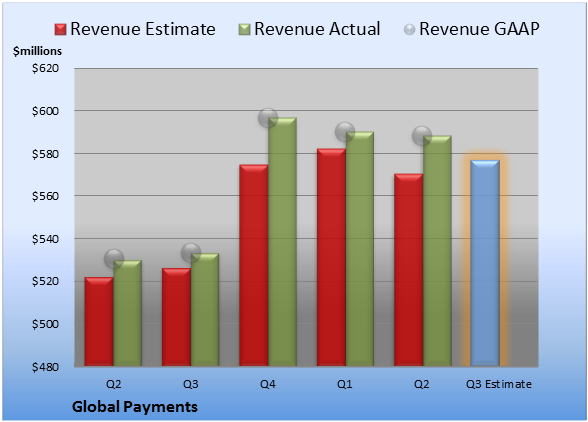This screenshot has width=588, height=422.
Task: Click the '$580' y-axis value
Action: coord(45,154)
